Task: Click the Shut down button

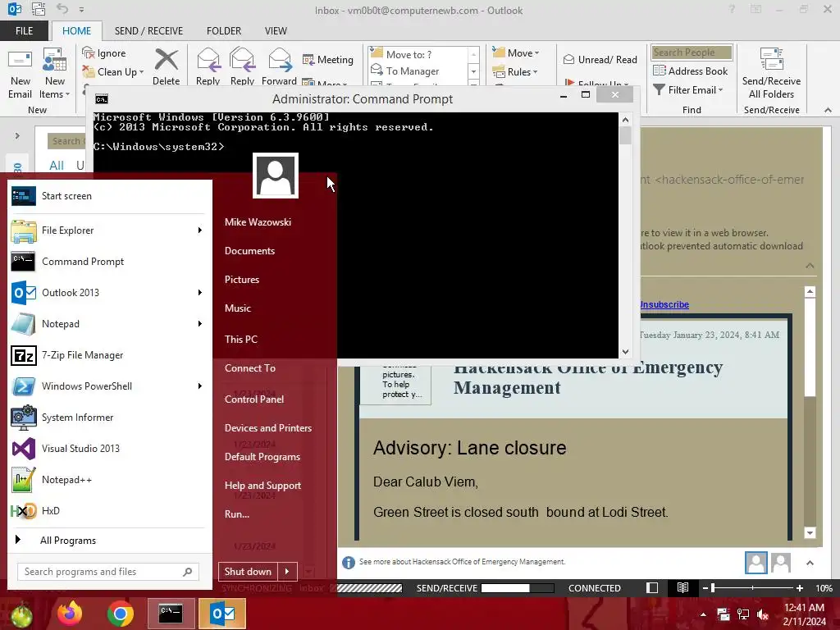Action: tap(248, 572)
